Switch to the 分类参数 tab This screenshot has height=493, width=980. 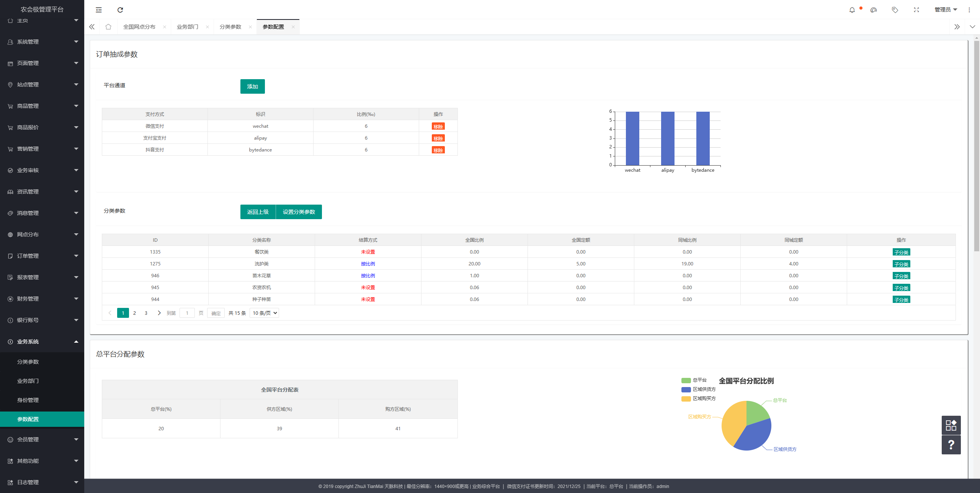(230, 27)
